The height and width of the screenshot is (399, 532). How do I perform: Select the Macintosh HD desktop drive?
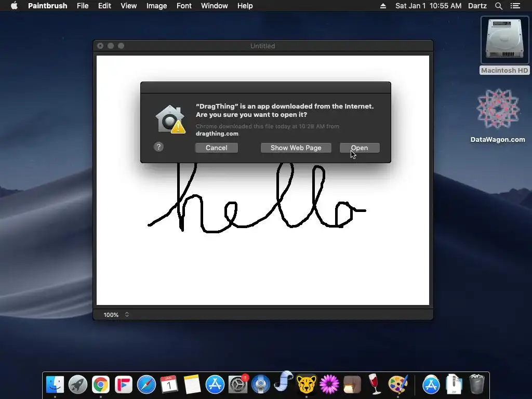click(x=504, y=45)
